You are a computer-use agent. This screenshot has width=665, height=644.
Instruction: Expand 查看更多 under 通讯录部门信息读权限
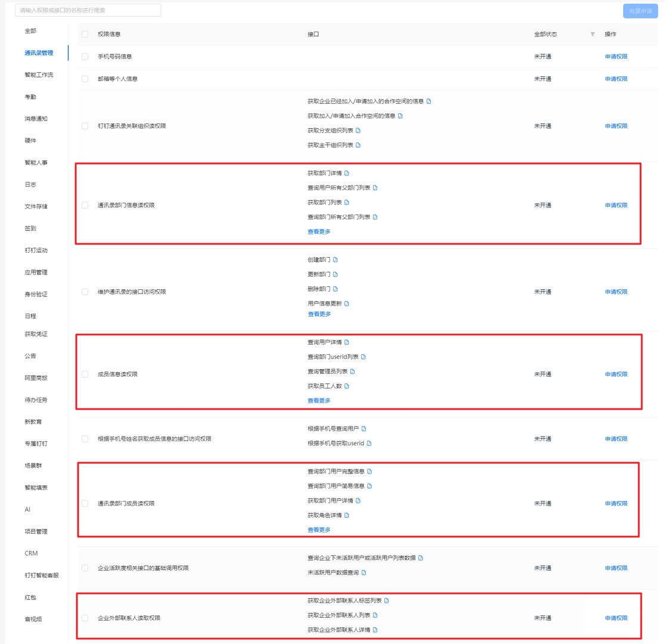pyautogui.click(x=319, y=231)
